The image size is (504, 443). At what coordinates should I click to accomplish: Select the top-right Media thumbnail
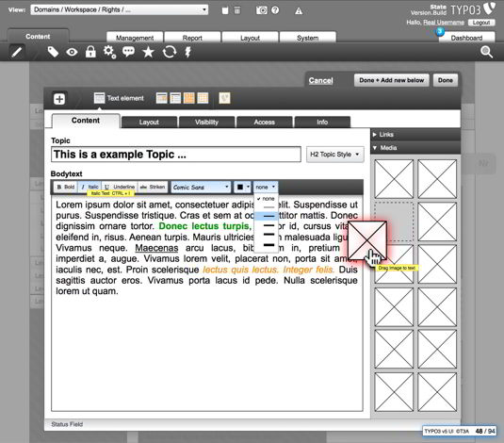coord(437,179)
